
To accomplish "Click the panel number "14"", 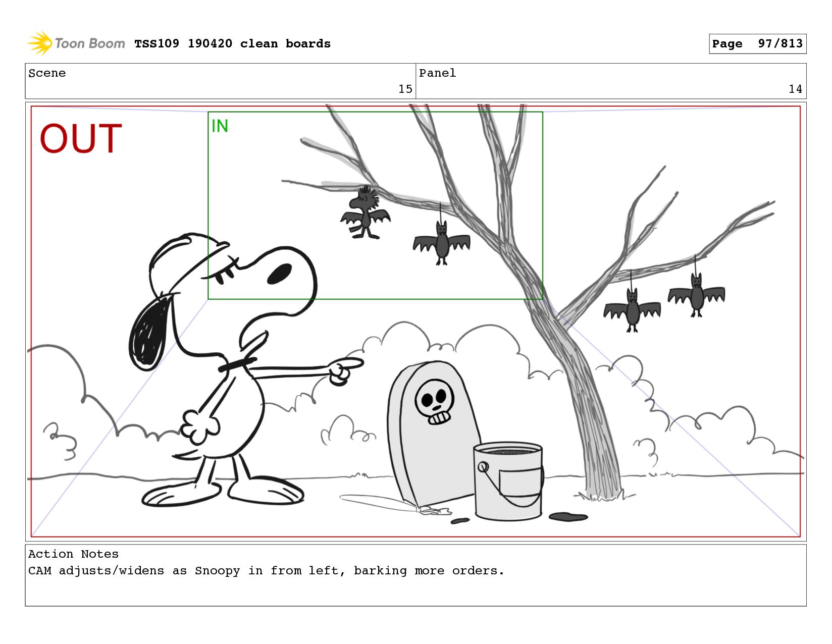I will (795, 89).
